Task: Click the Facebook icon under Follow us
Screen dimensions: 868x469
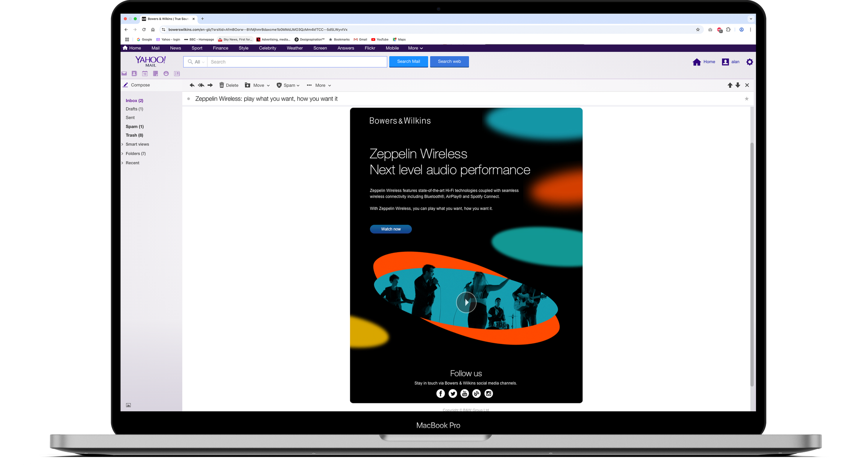Action: [x=440, y=393]
